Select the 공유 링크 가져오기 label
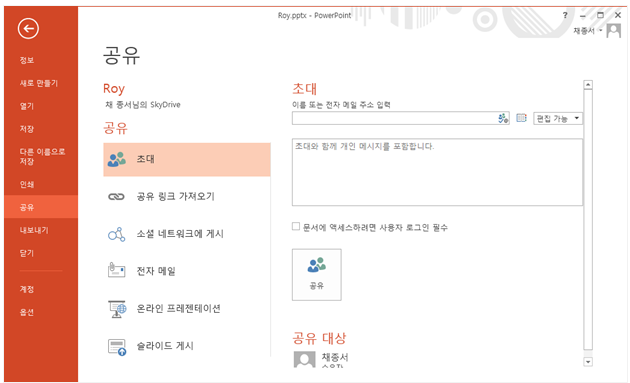Screen dimensions: 630x383 click(x=176, y=197)
